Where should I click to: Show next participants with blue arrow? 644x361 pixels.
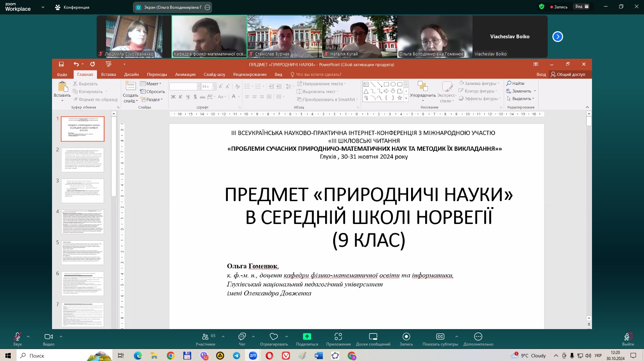[557, 36]
